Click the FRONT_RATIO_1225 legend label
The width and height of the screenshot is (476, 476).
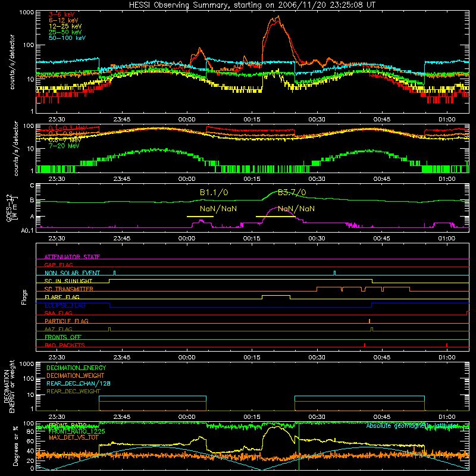click(77, 431)
